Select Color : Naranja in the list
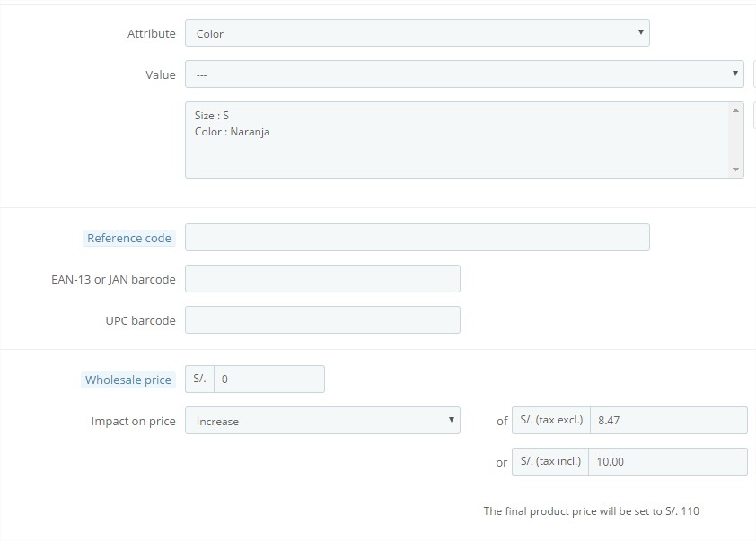The width and height of the screenshot is (756, 541). [232, 132]
